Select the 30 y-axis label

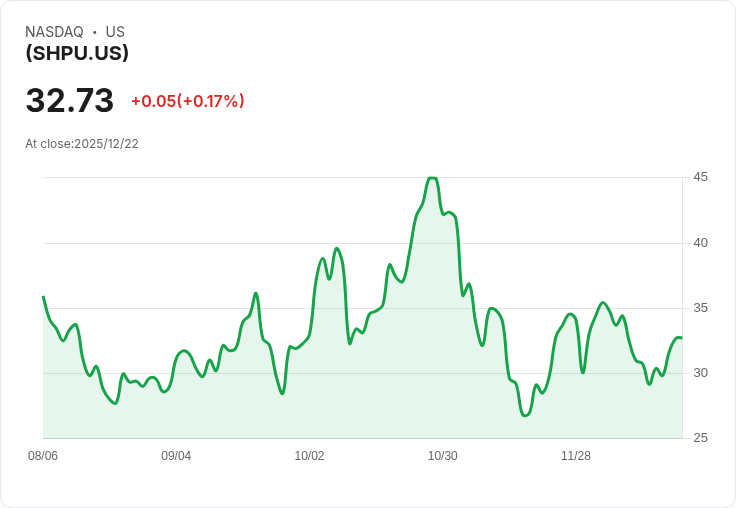[x=701, y=373]
